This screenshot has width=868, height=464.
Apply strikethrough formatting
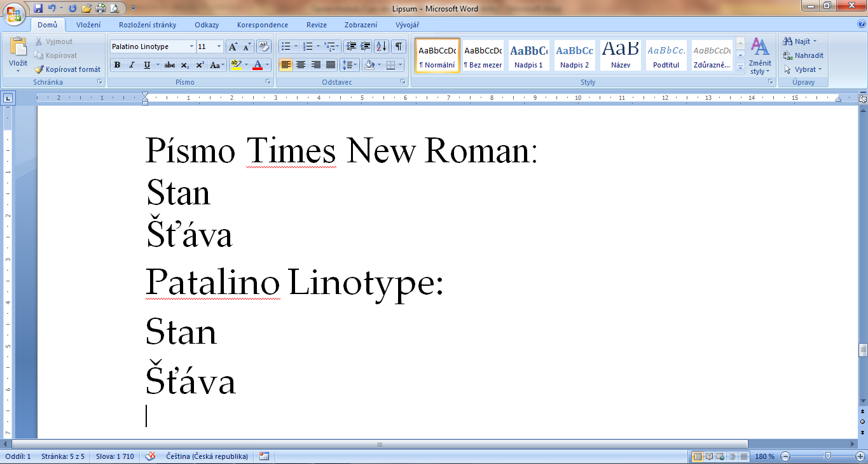[169, 65]
